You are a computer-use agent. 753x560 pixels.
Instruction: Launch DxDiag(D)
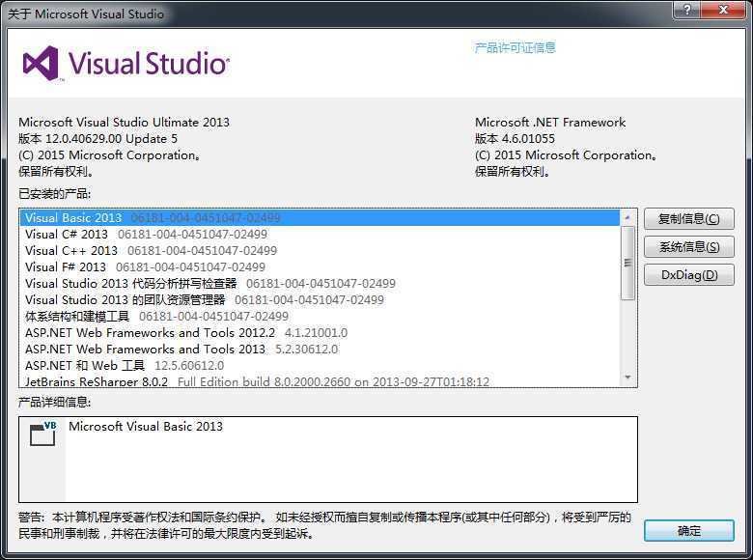tap(688, 275)
